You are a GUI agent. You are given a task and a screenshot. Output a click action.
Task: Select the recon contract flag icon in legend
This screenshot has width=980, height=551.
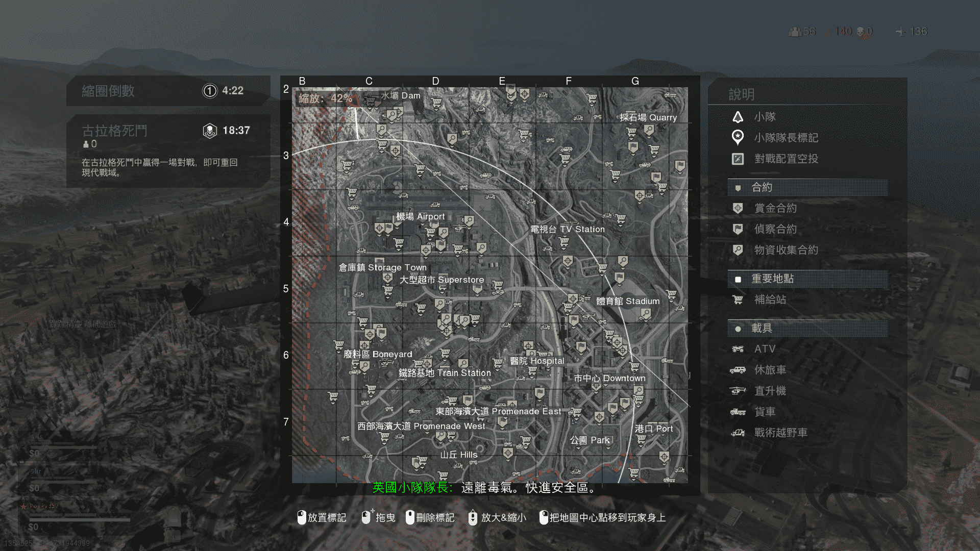[738, 229]
